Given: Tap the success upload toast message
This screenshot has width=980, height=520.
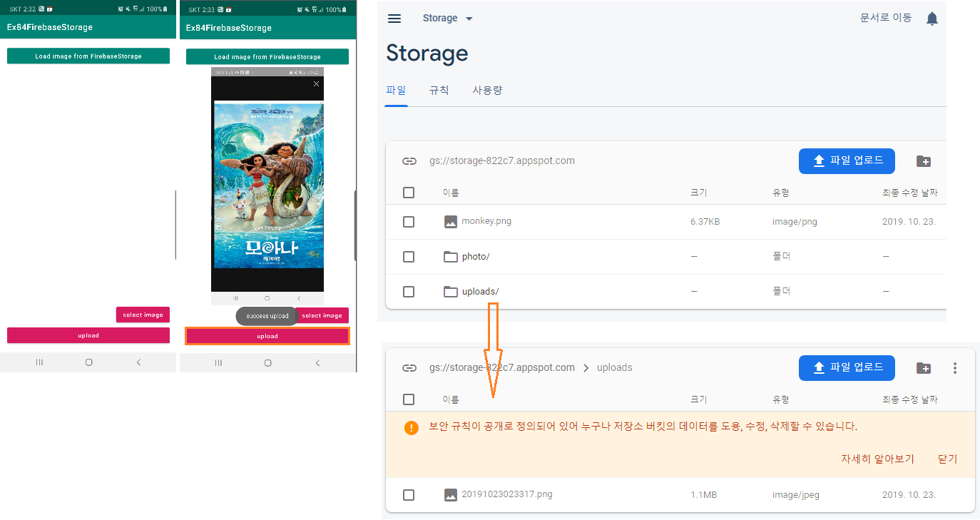Looking at the screenshot, I should (x=267, y=316).
